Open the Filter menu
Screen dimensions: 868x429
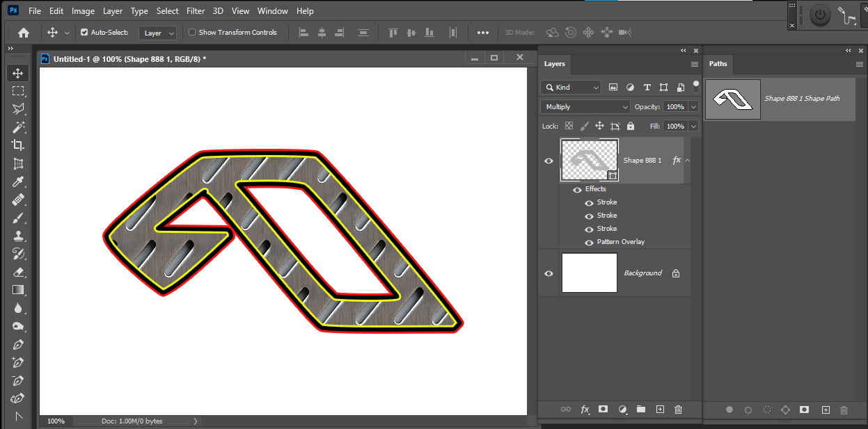[195, 10]
